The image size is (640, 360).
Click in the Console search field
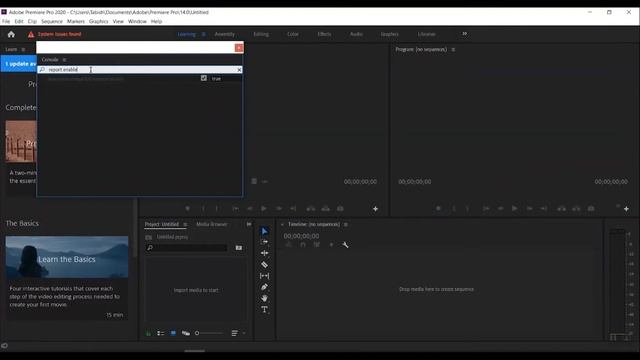(x=139, y=70)
